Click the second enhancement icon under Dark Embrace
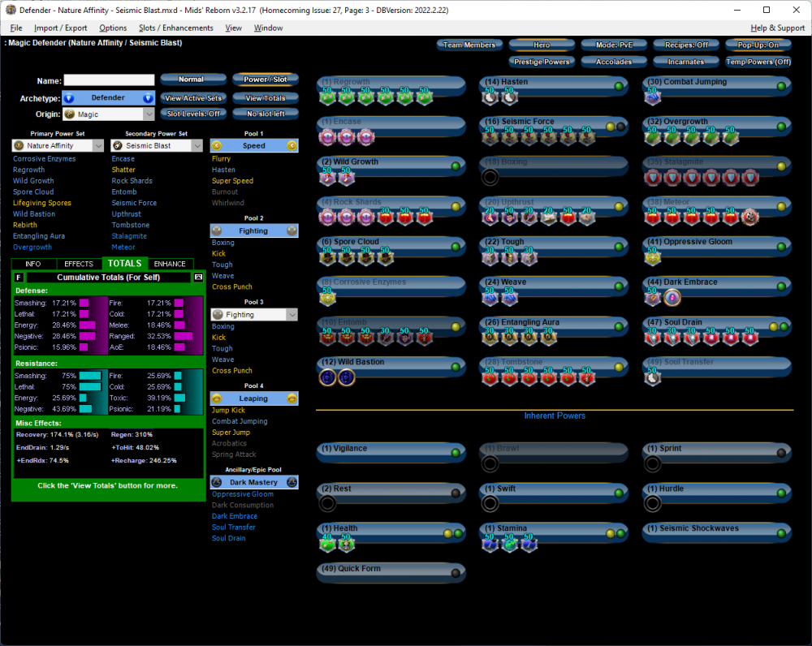Screen dimensions: 812x646 672,298
